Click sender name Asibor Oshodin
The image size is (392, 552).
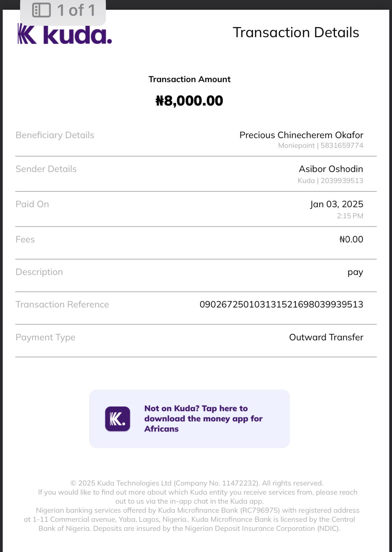point(331,169)
